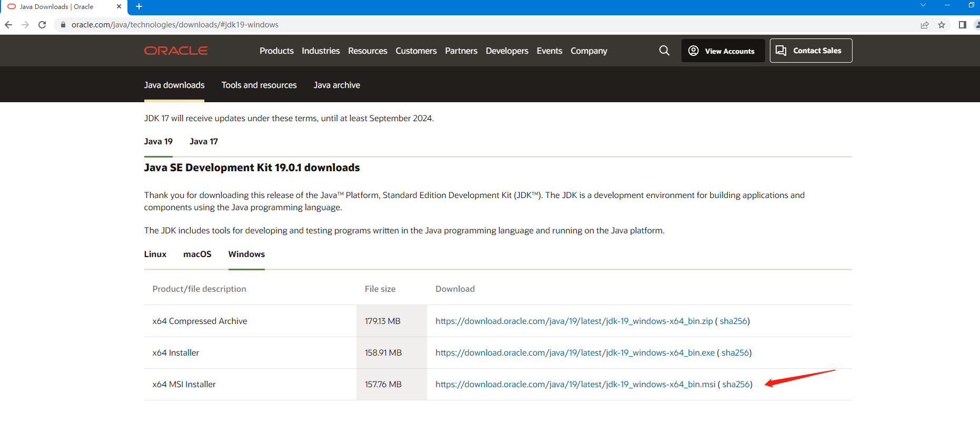This screenshot has height=432, width=980.
Task: Restore down the browser window
Action: (972, 5)
